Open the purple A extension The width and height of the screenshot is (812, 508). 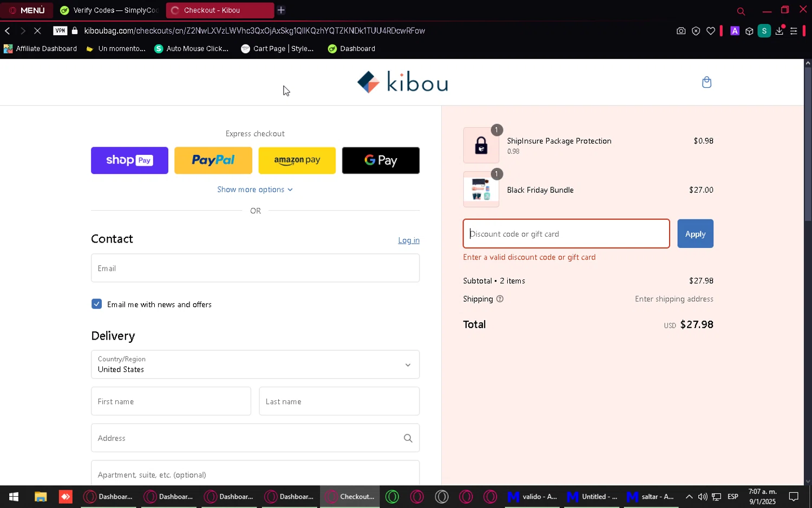coord(735,31)
